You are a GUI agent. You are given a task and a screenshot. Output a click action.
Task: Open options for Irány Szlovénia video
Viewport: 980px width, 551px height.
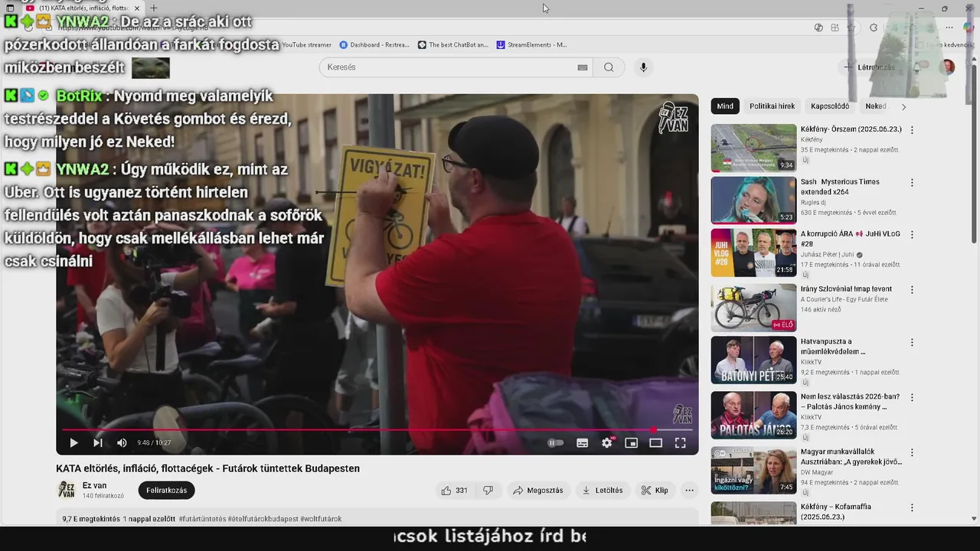[912, 289]
